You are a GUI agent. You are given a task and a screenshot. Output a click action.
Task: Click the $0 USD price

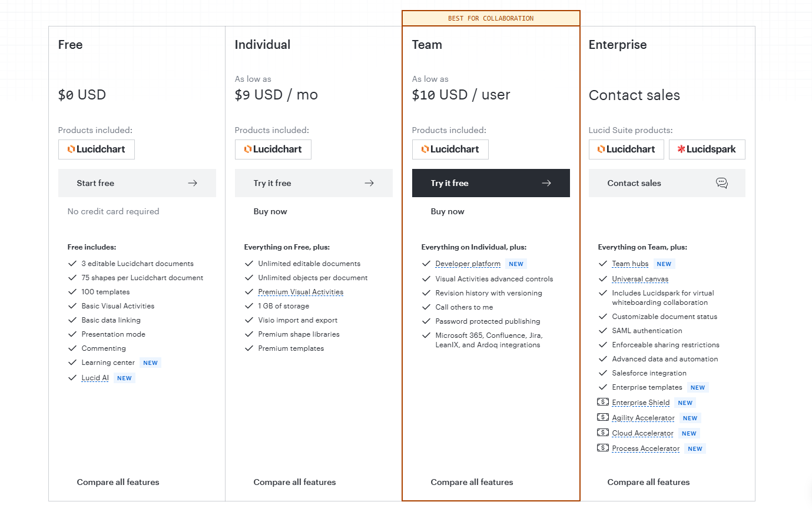82,95
